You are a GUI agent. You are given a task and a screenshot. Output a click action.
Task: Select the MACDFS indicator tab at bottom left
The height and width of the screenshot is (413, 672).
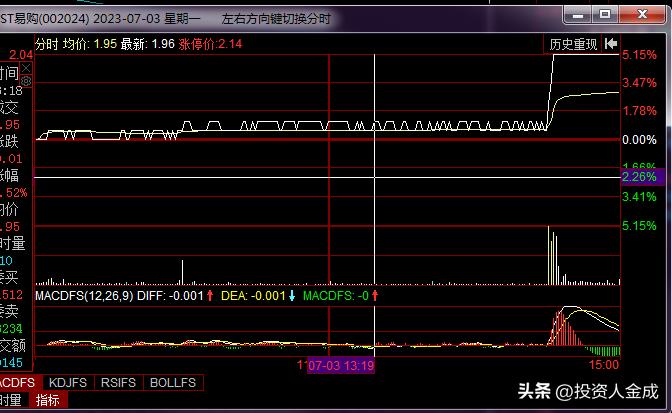click(20, 382)
